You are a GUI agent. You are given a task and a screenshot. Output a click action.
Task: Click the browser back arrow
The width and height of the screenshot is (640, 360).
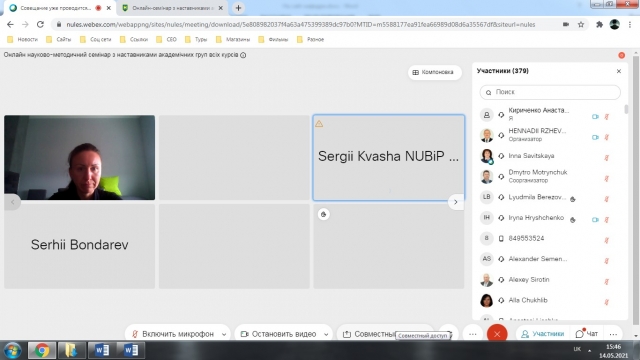[10, 24]
